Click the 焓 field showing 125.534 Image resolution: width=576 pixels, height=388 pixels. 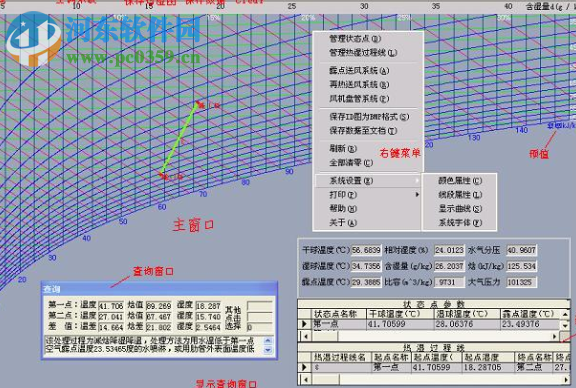coord(521,266)
